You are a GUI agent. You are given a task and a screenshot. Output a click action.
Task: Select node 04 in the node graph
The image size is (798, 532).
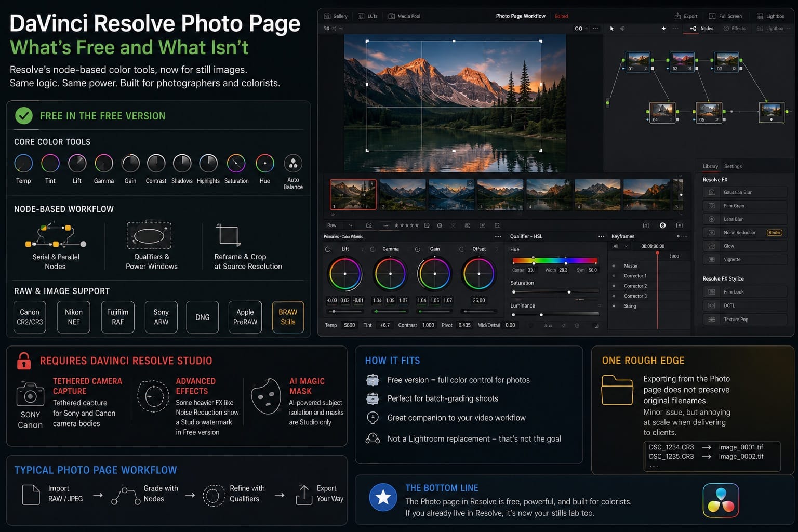[662, 113]
